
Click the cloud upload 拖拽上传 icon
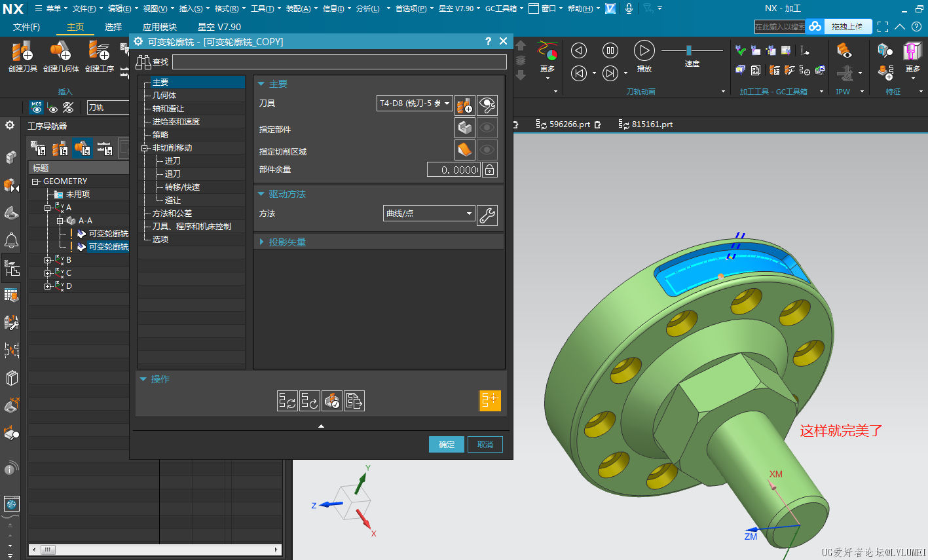[x=815, y=26]
